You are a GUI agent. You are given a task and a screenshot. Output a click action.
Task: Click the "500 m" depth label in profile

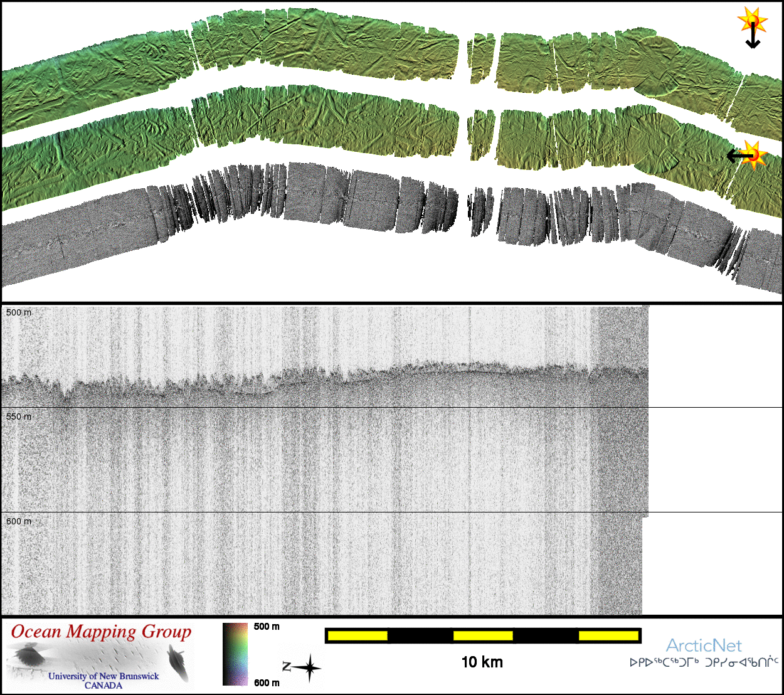[18, 312]
